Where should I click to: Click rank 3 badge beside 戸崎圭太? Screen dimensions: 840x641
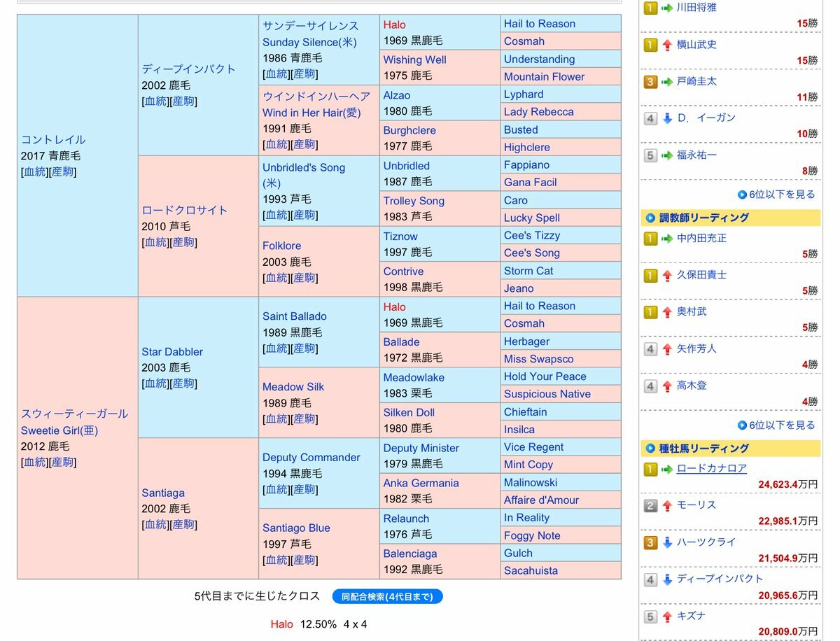click(650, 82)
